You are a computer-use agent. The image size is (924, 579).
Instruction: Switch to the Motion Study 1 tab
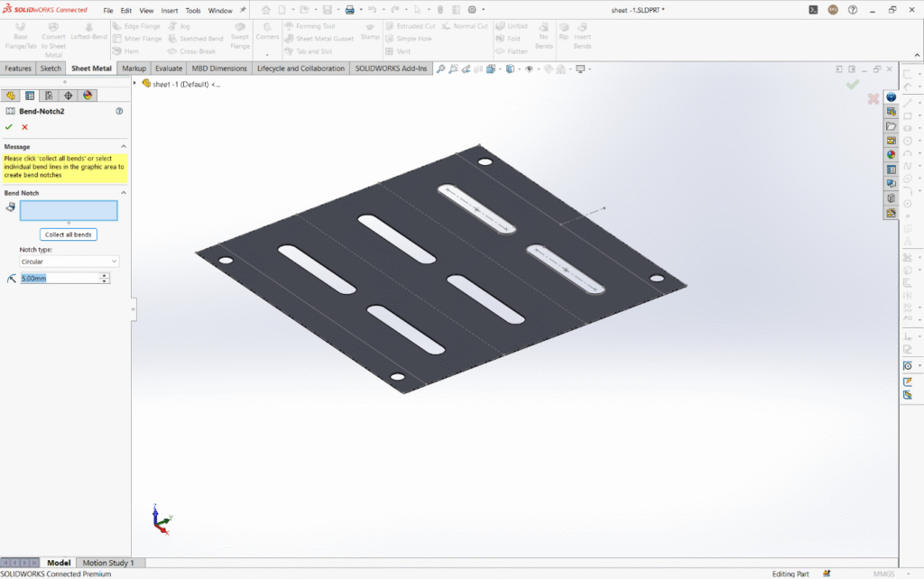pos(107,563)
